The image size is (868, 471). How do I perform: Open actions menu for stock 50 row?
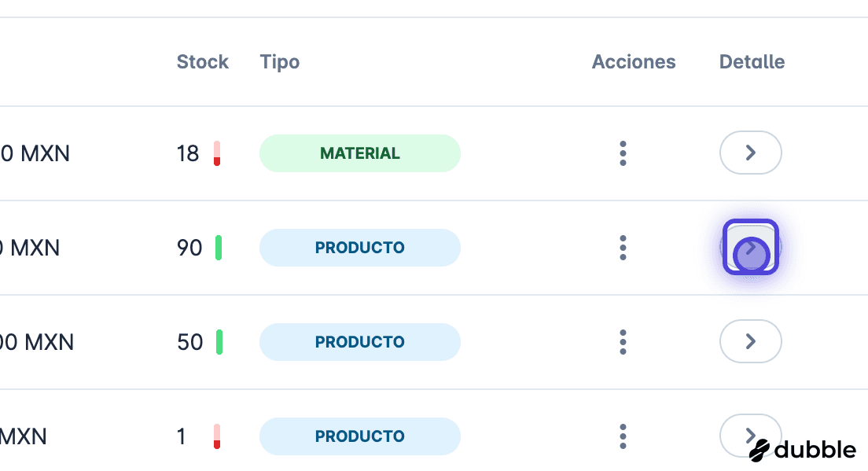(x=623, y=342)
